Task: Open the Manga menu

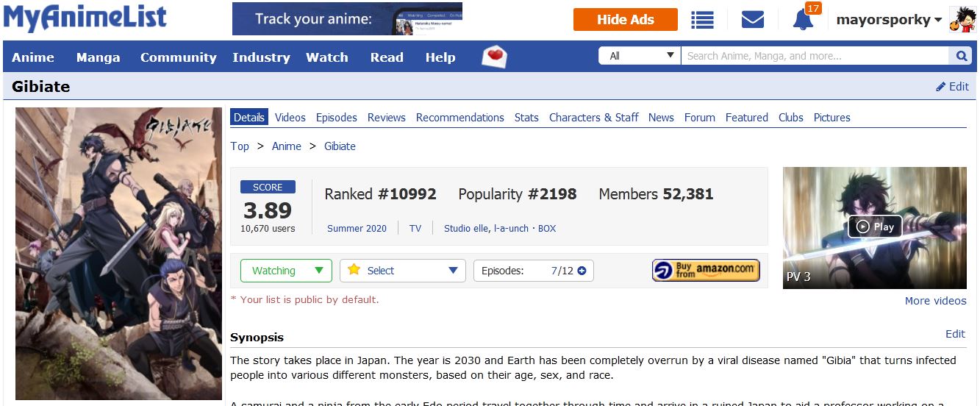Action: coord(98,57)
